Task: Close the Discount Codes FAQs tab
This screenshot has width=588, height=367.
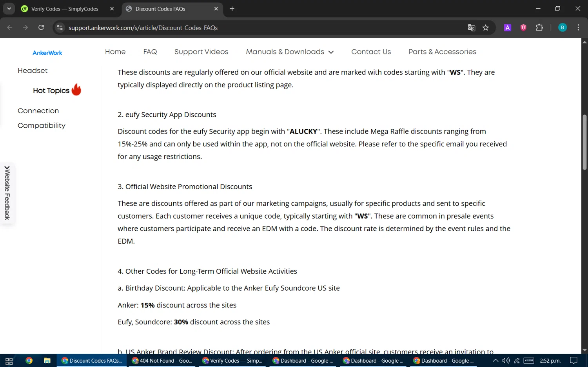Action: (x=216, y=9)
